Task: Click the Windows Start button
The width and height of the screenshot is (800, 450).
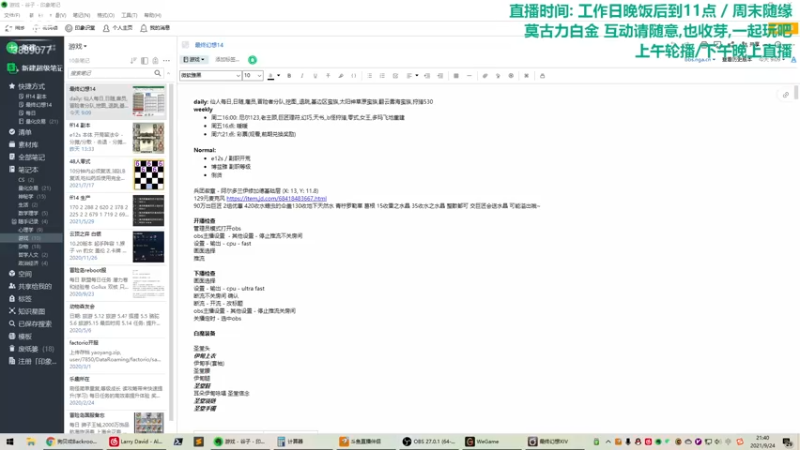Action: coord(10,441)
